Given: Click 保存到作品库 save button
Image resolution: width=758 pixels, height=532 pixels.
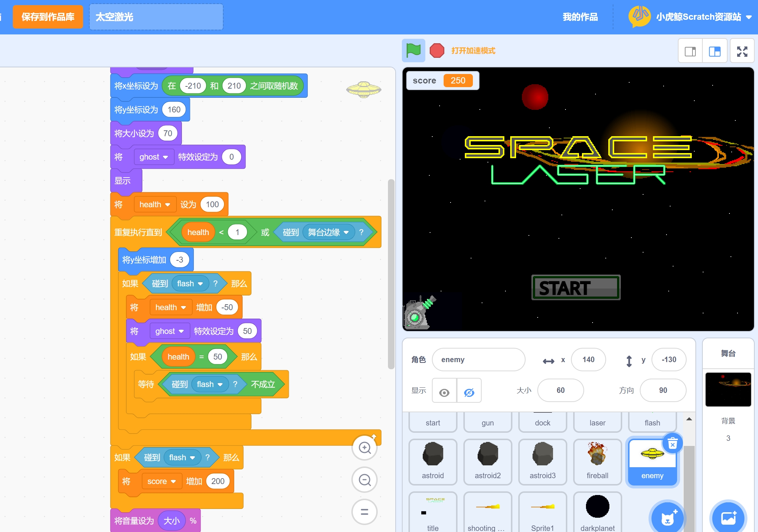Looking at the screenshot, I should (48, 17).
